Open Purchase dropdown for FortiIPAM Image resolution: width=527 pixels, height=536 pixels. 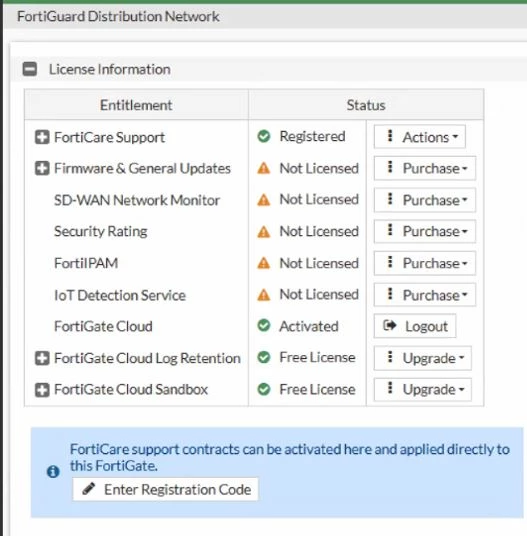point(425,263)
